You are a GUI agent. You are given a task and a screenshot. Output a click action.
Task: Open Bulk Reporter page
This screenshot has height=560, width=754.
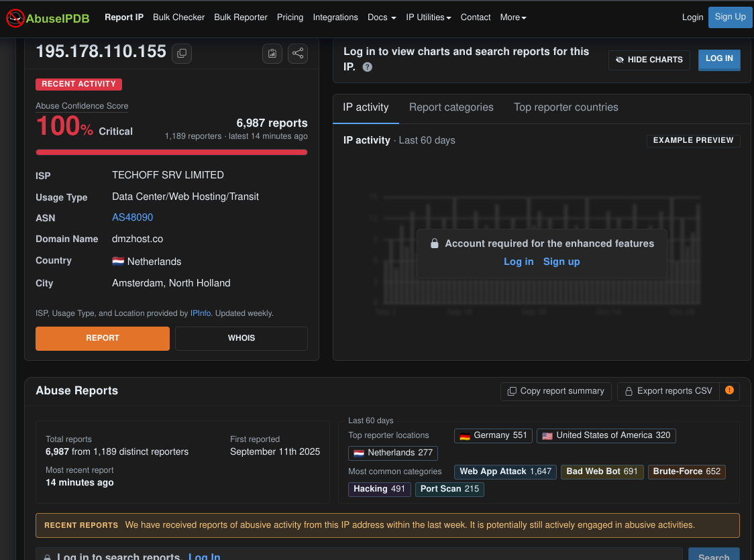(240, 17)
